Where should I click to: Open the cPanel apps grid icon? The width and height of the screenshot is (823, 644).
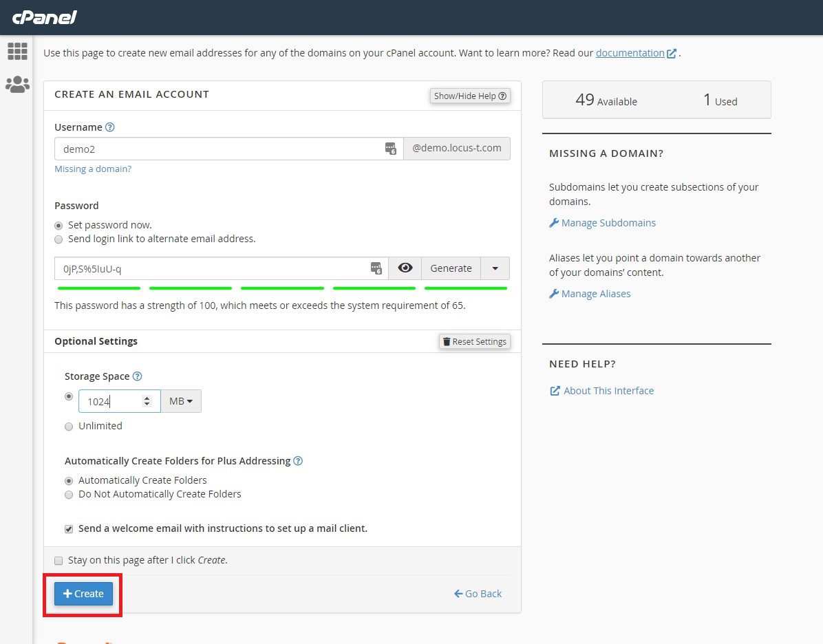click(17, 51)
